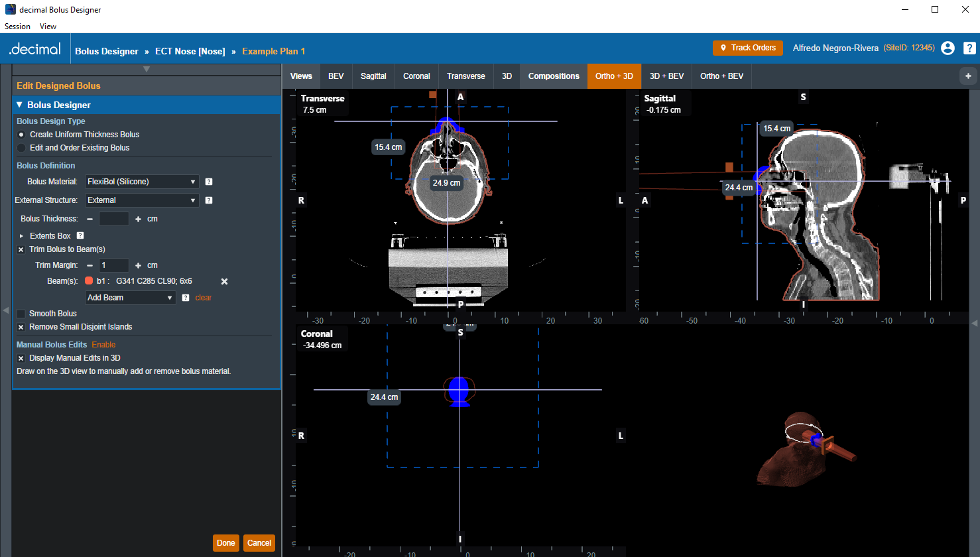980x557 pixels.
Task: Click the plus icon to add a view
Action: coord(968,76)
